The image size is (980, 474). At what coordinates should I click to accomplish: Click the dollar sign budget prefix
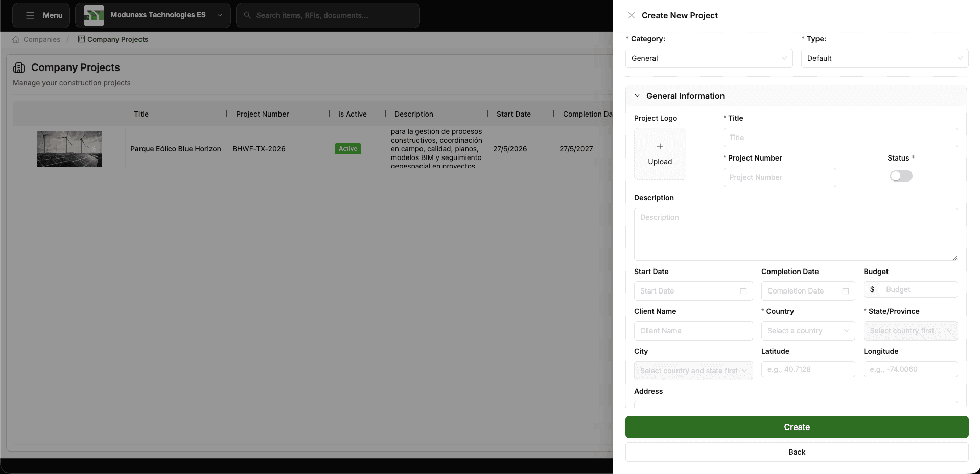pos(872,289)
